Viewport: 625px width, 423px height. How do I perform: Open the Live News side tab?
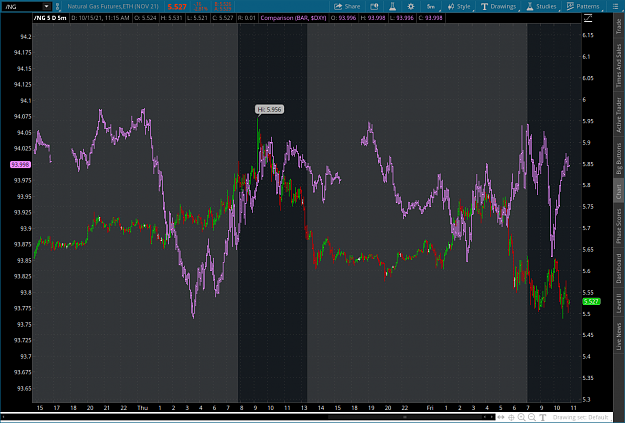(x=619, y=336)
